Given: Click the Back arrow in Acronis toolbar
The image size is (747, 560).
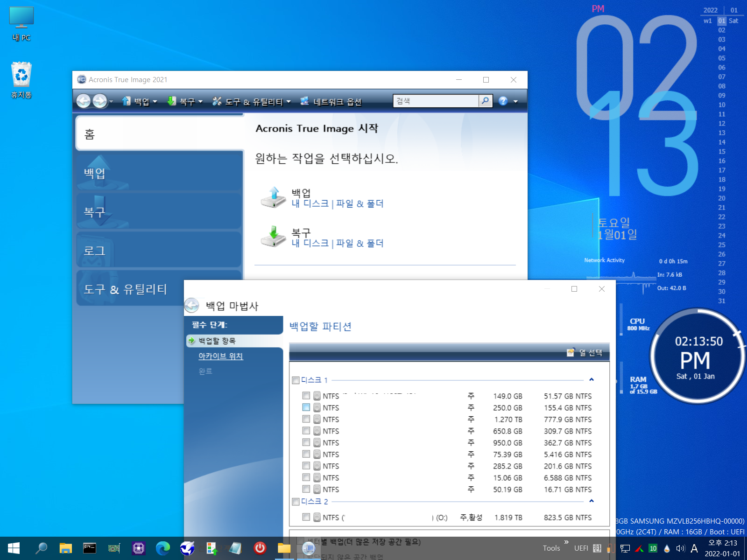Looking at the screenshot, I should (x=84, y=101).
